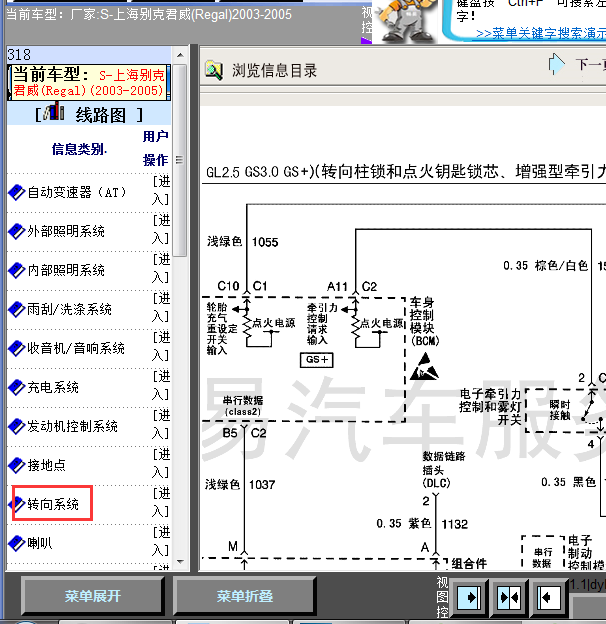The image size is (606, 624).
Task: Click the 318 number field
Action: (x=89, y=55)
